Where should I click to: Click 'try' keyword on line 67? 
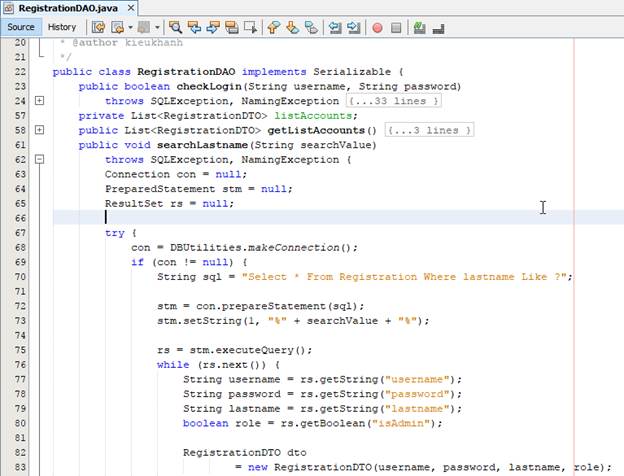click(x=115, y=233)
